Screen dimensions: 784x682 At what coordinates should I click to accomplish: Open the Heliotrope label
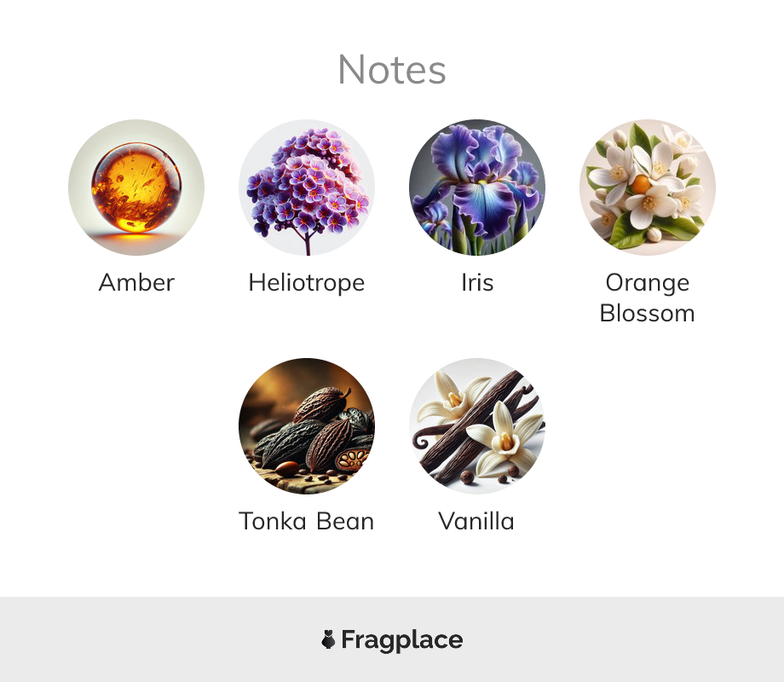tap(307, 284)
